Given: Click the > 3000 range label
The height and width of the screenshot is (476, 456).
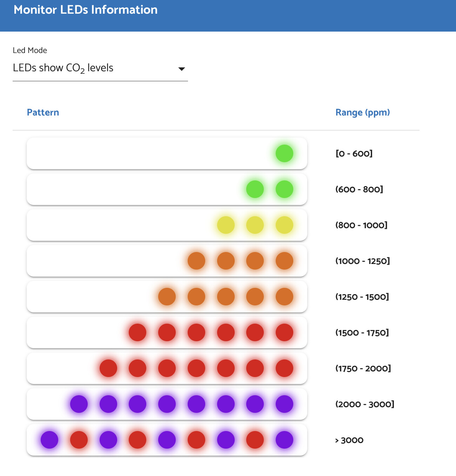Looking at the screenshot, I should coord(349,440).
